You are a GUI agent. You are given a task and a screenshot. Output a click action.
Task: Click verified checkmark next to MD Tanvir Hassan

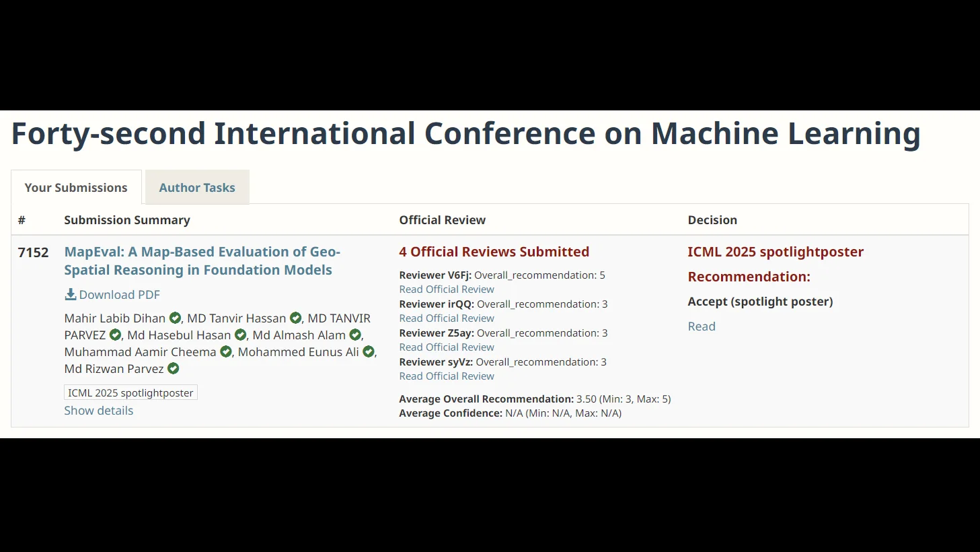tap(295, 318)
